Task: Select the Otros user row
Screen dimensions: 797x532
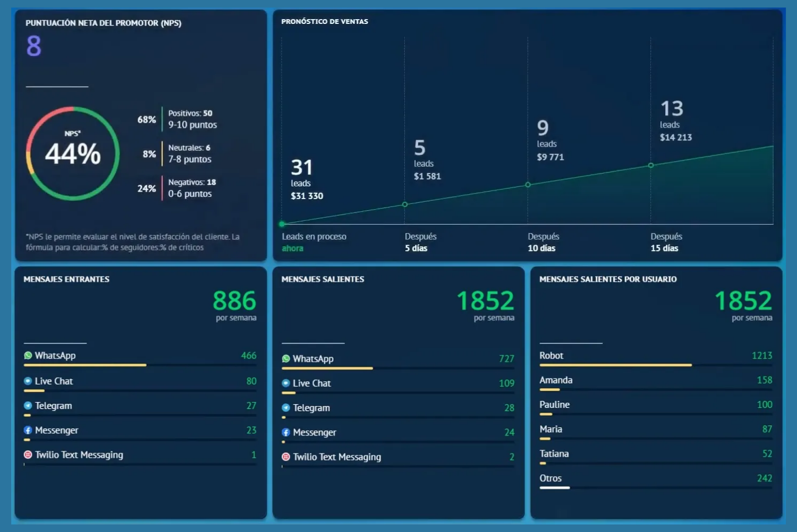Action: 656,480
